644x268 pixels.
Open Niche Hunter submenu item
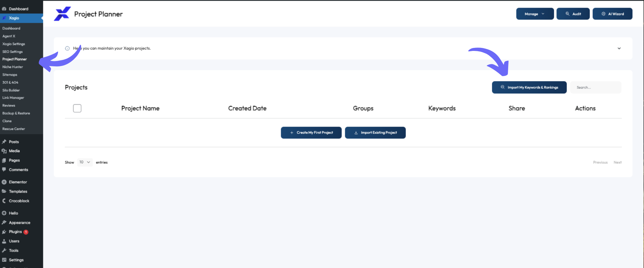(13, 67)
